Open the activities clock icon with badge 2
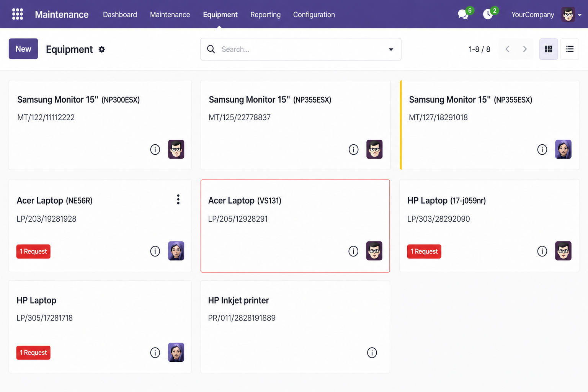The height and width of the screenshot is (392, 588). 488,15
